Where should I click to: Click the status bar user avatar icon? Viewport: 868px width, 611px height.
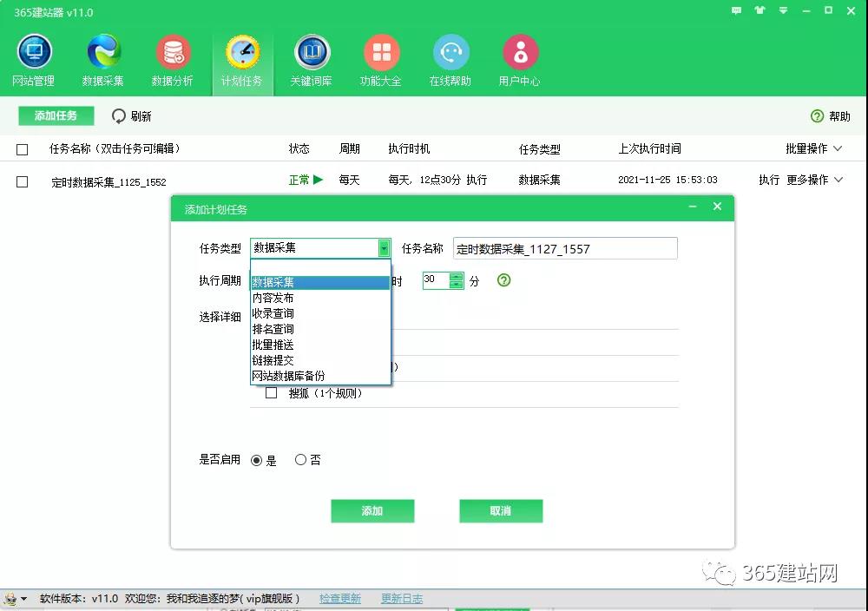point(10,599)
